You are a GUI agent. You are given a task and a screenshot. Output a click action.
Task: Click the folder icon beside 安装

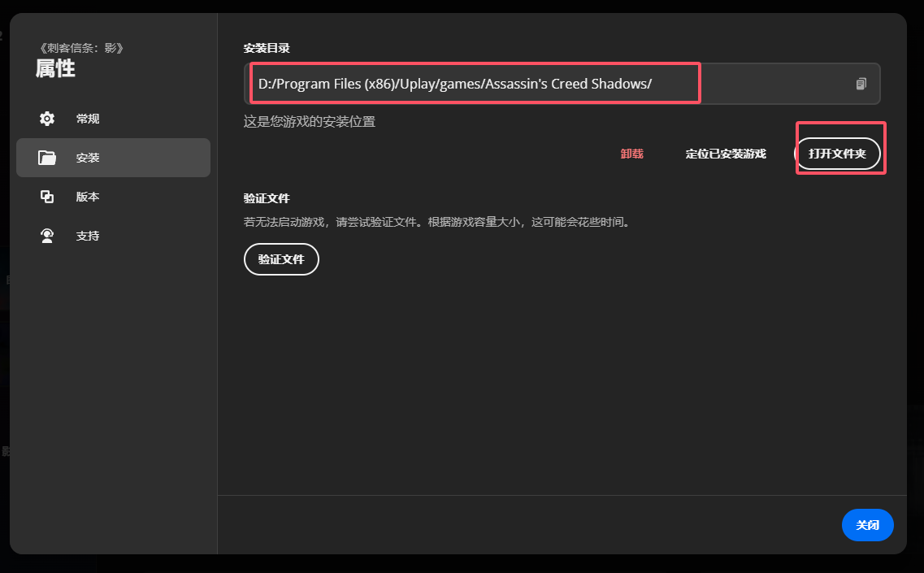[x=47, y=158]
